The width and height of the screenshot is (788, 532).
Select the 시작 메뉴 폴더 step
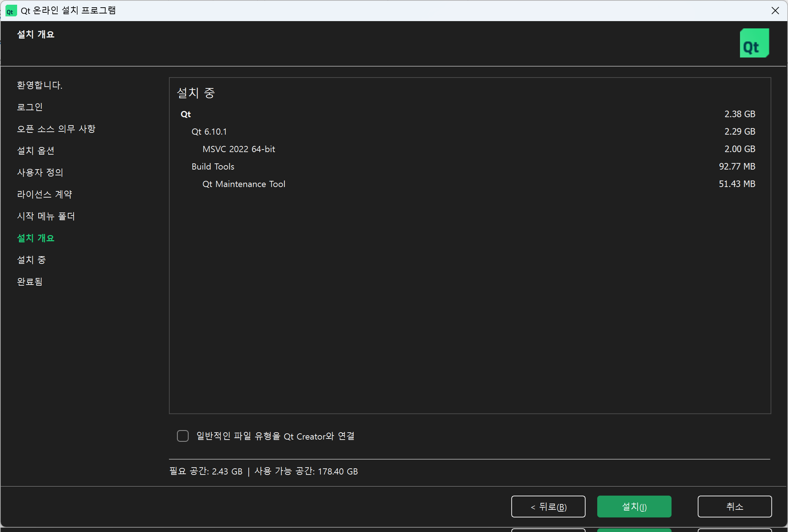pos(46,216)
